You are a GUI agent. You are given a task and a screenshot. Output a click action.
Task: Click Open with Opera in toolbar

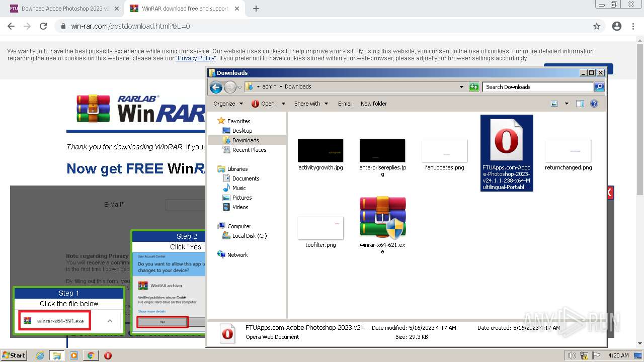click(x=263, y=104)
